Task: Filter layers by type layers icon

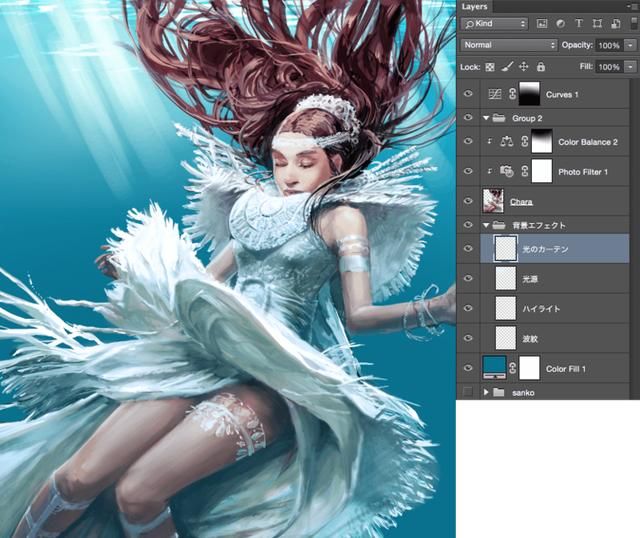Action: coord(579,24)
